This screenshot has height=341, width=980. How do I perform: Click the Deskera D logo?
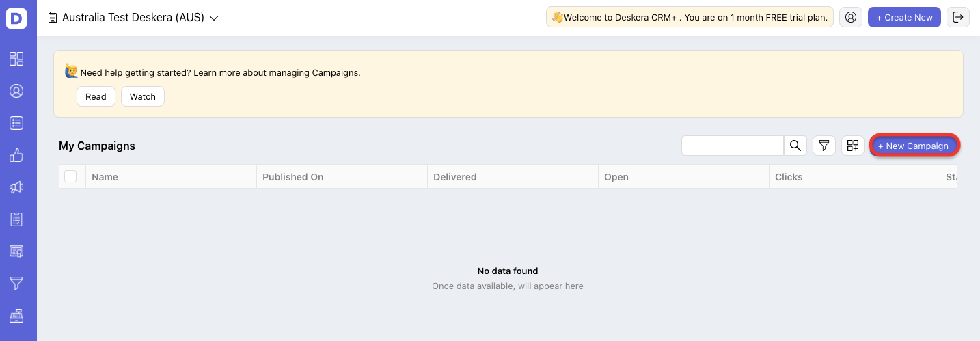point(16,18)
